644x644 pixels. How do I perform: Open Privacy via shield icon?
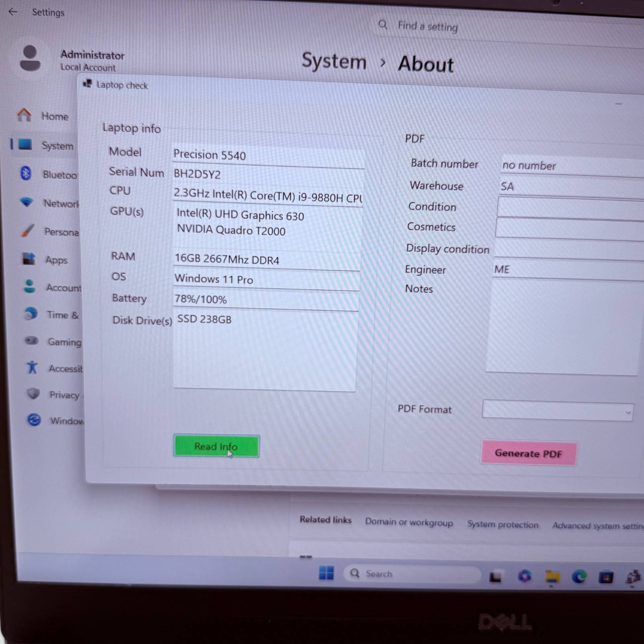pyautogui.click(x=33, y=393)
